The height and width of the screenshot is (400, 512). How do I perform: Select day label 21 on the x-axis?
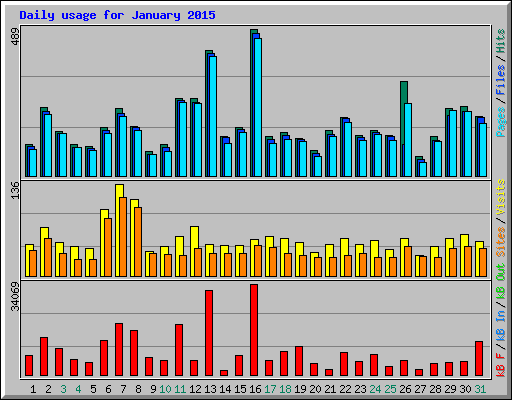[330, 389]
